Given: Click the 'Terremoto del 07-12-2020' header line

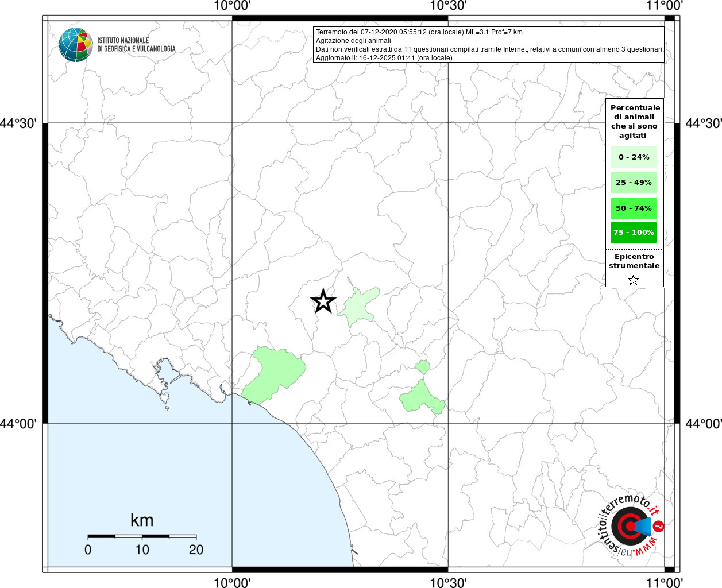Looking at the screenshot, I should tap(419, 32).
